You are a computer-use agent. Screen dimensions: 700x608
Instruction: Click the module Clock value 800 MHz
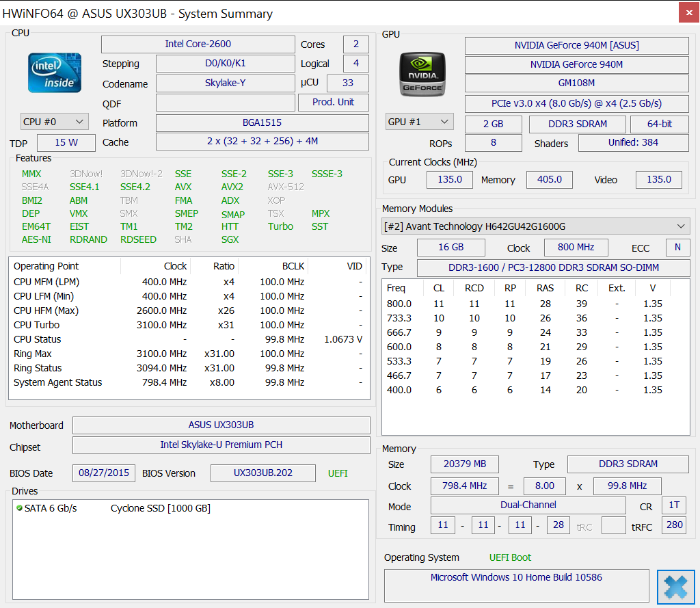pyautogui.click(x=576, y=248)
